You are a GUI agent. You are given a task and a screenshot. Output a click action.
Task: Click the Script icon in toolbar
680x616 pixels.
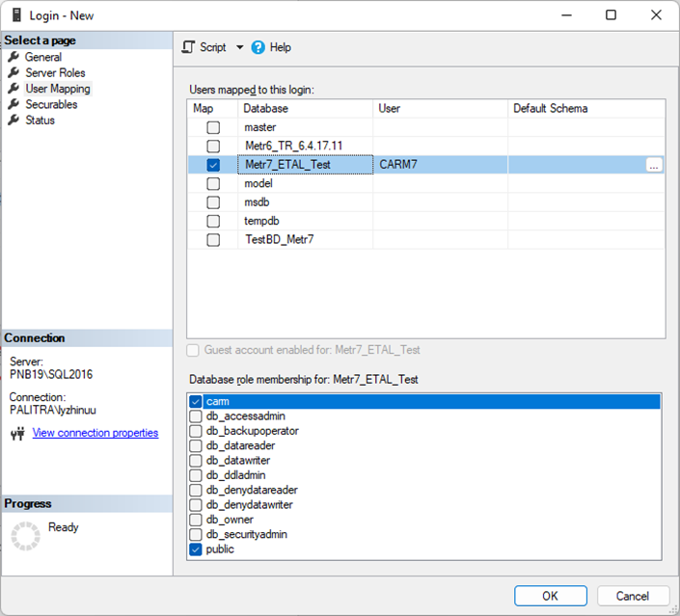pos(188,47)
